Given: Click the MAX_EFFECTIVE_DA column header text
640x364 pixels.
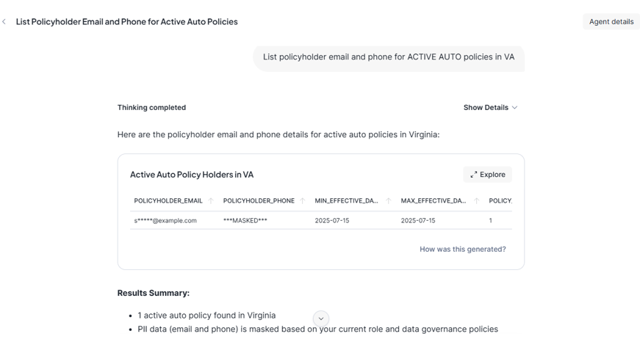Looking at the screenshot, I should click(x=433, y=201).
